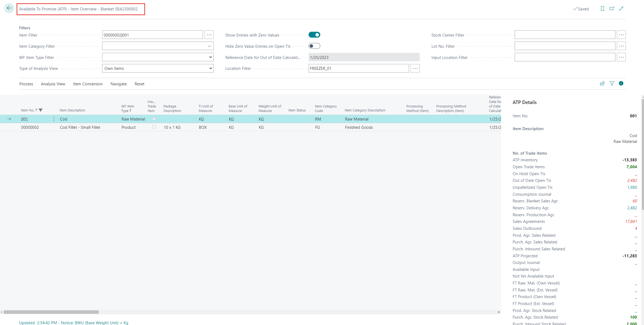
Task: Click the back arrow button
Action: click(x=9, y=9)
